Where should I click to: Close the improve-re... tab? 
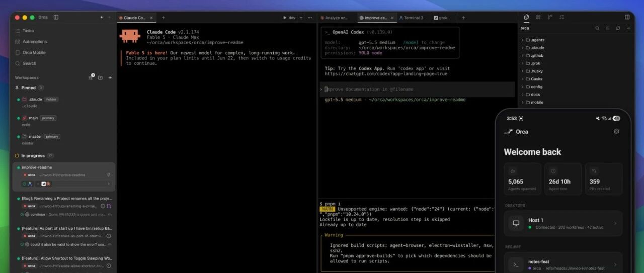[x=393, y=18]
